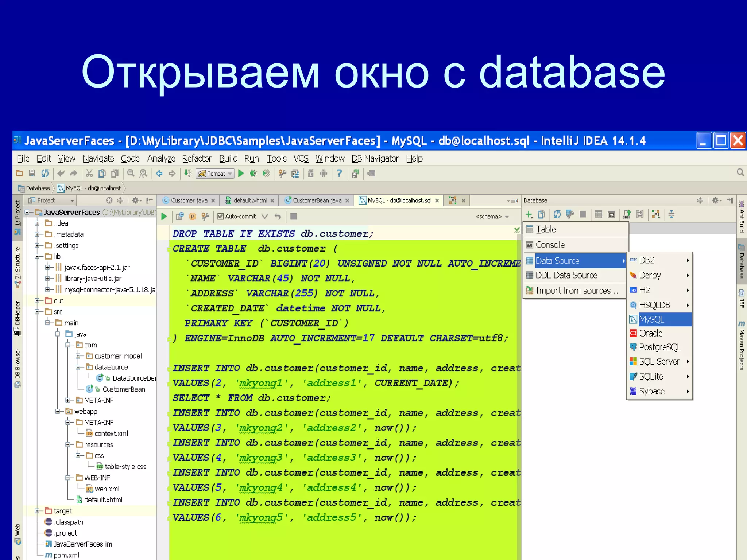This screenshot has height=560, width=747.
Task: Click the search everywhere magnifier at top right
Action: 740,172
